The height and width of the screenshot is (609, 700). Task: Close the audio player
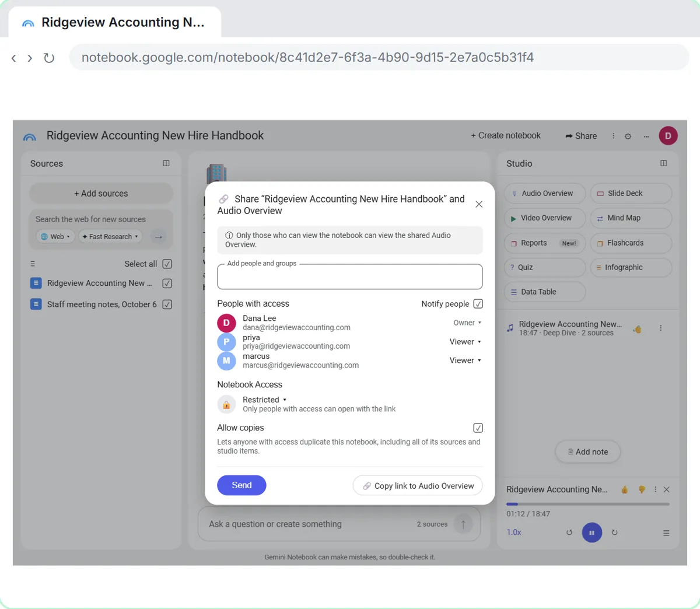click(666, 490)
